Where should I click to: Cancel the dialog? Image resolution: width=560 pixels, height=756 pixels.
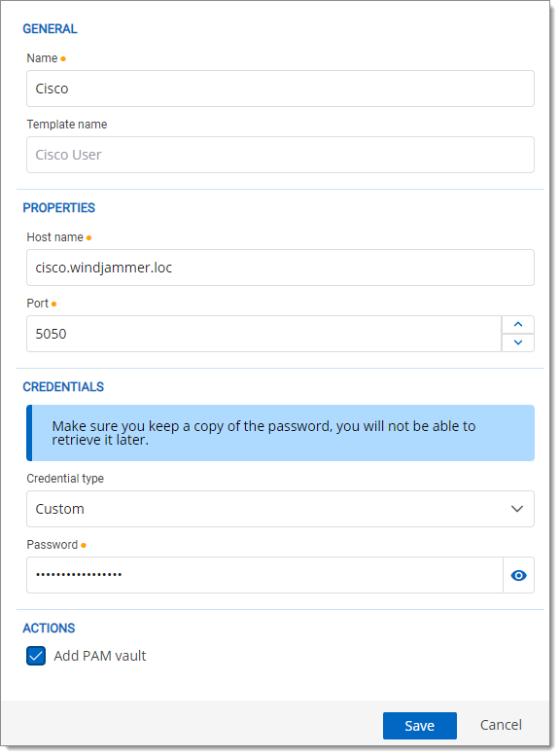[501, 725]
